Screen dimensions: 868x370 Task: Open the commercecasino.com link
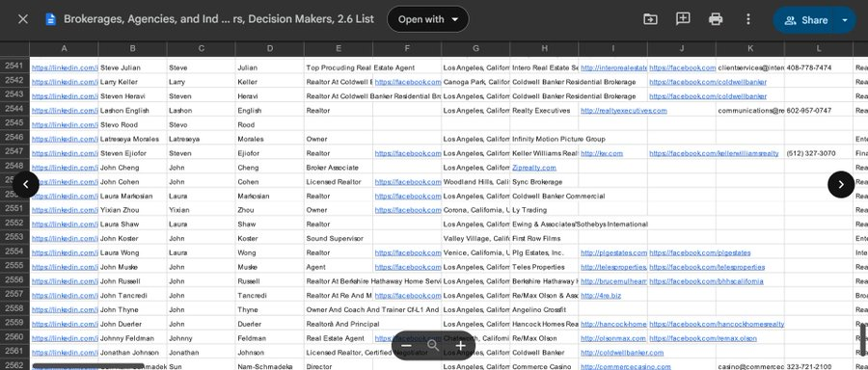[626, 367]
